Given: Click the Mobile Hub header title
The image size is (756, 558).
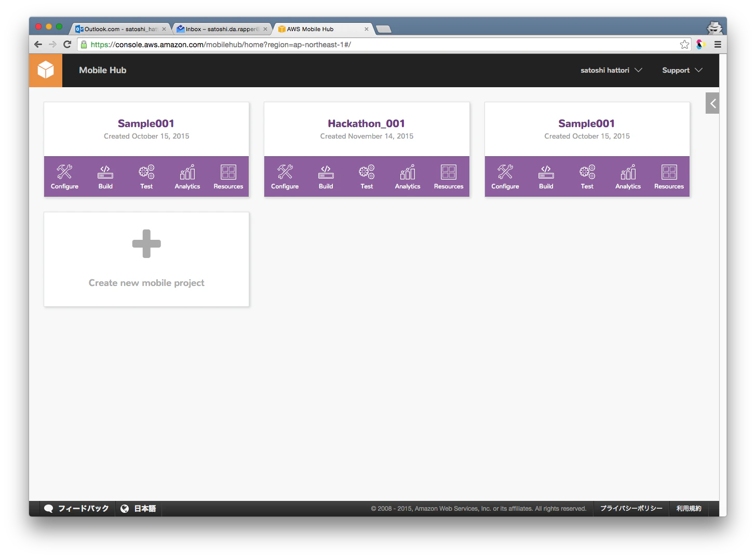Looking at the screenshot, I should [x=103, y=70].
